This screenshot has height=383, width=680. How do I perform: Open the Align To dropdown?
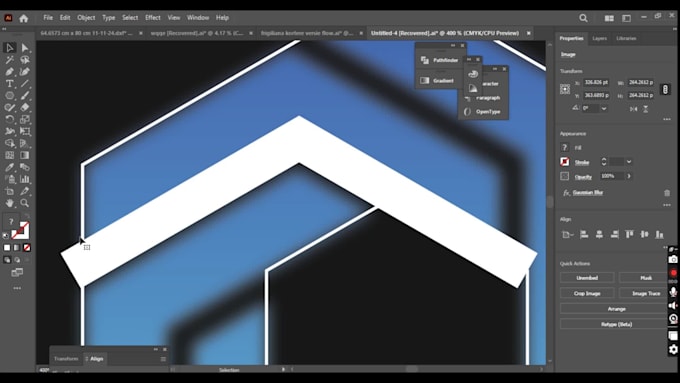567,235
